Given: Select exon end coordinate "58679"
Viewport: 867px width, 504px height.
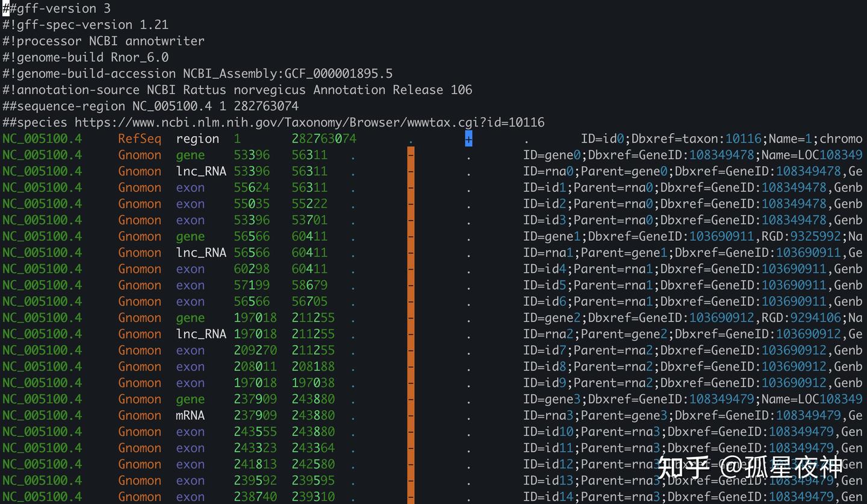Looking at the screenshot, I should pyautogui.click(x=309, y=285).
